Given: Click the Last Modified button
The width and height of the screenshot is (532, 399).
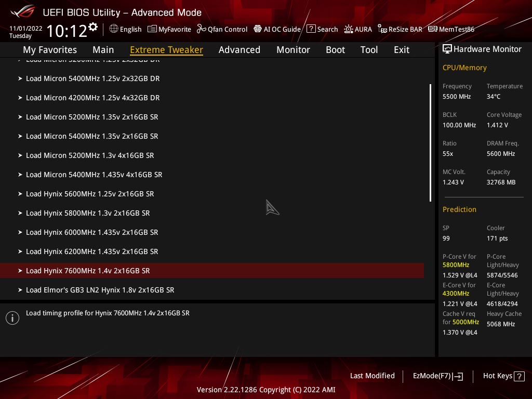Looking at the screenshot, I should (x=372, y=376).
